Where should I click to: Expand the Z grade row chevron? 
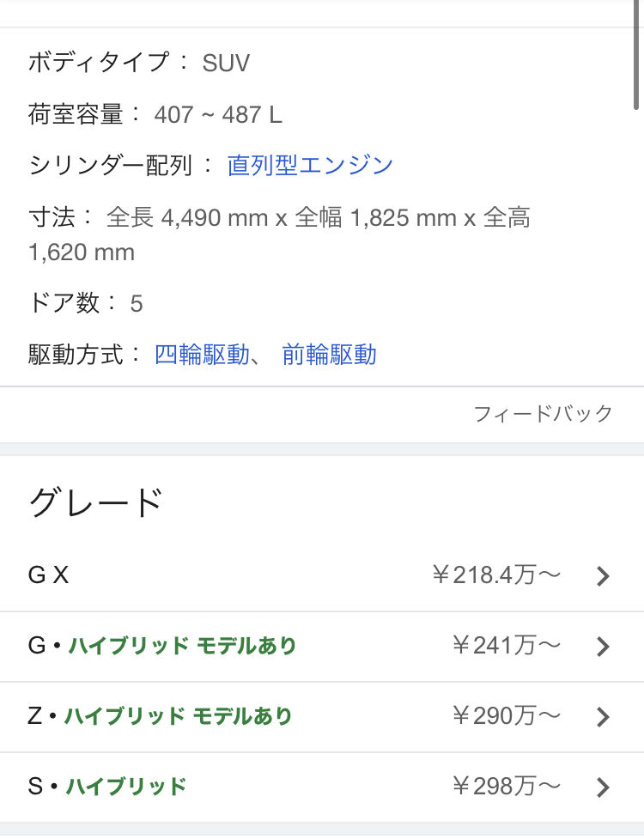click(x=603, y=717)
